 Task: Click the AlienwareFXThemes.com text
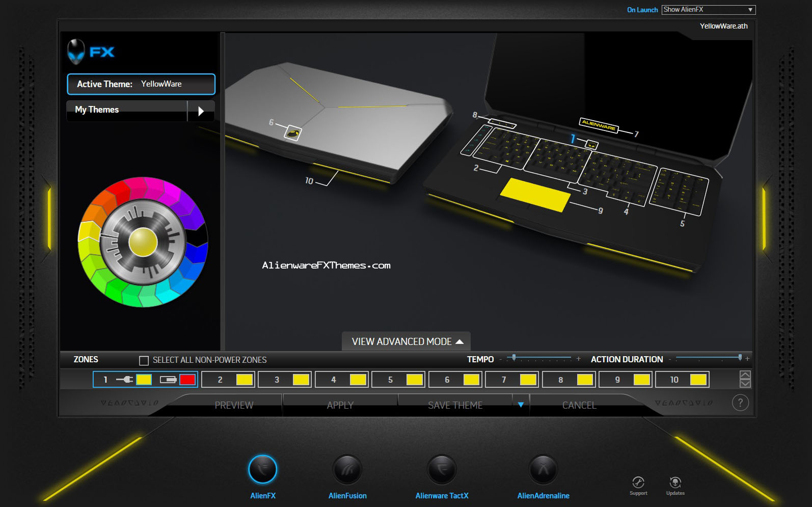click(326, 265)
